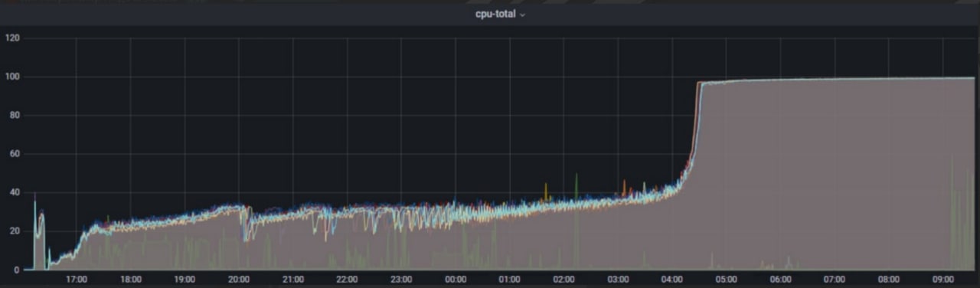Click the 80 y-axis value
Screen dimensions: 980x288
pyautogui.click(x=15, y=116)
